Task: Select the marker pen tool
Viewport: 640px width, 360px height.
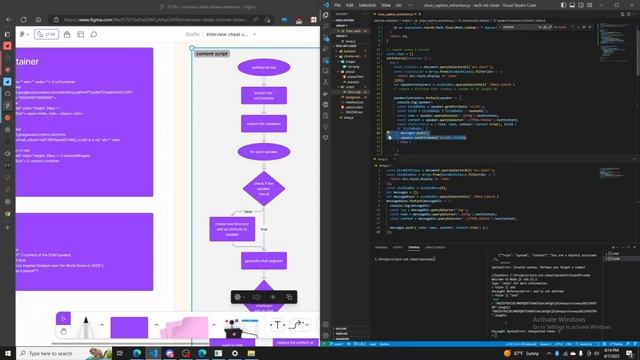Action: point(86,327)
